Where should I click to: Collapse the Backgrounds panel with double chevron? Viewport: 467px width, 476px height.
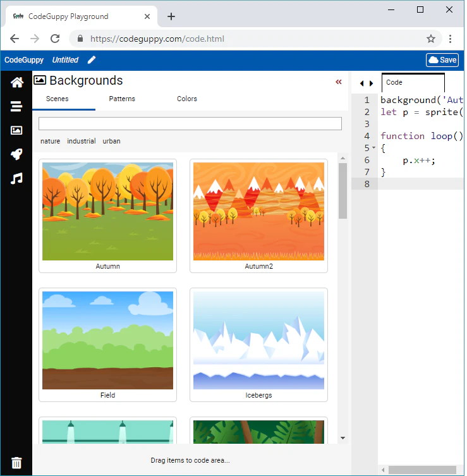339,82
